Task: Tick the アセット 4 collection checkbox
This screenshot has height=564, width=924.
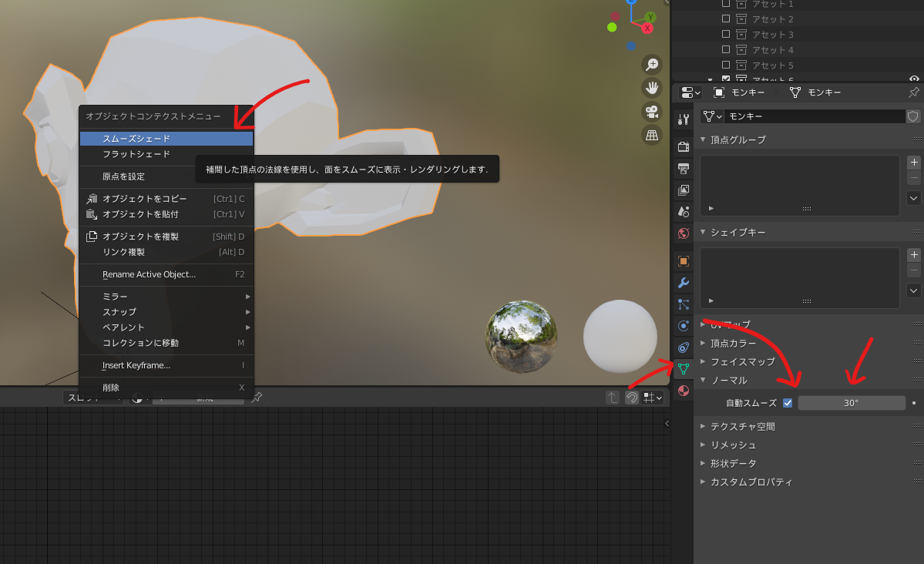Action: [726, 49]
